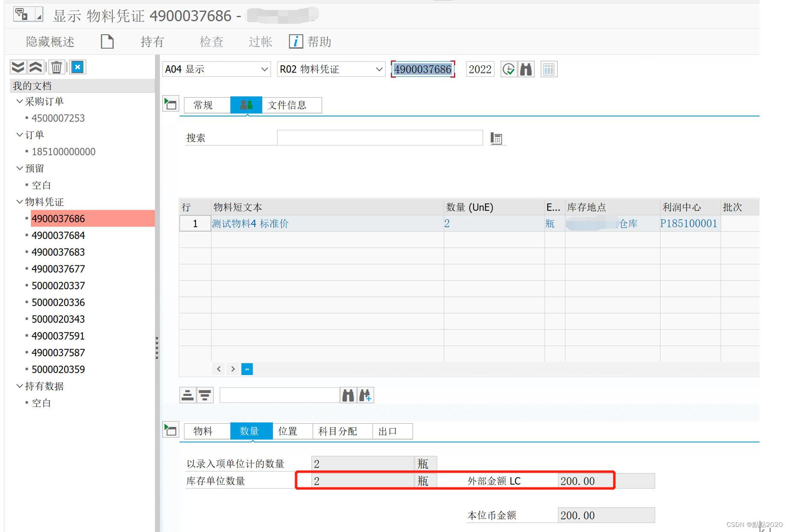The width and height of the screenshot is (789, 532).
Task: Collapse all nodes with double up arrows
Action: coord(35,67)
